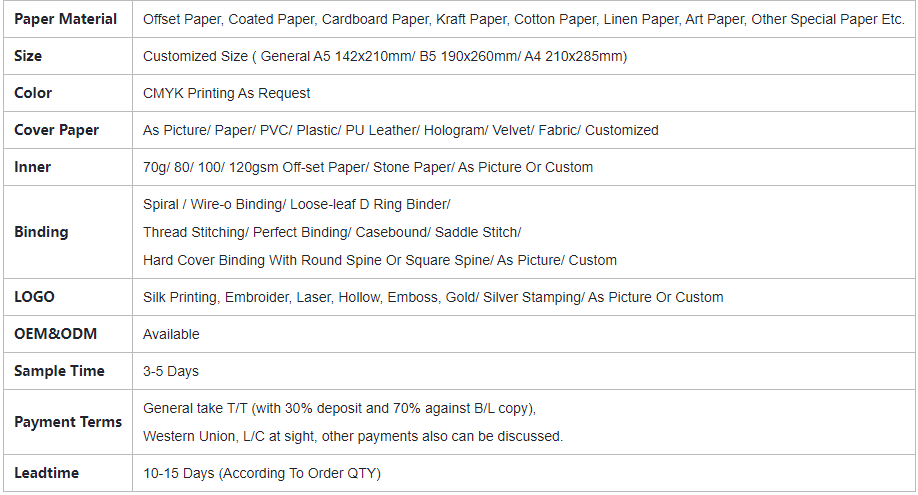
Task: Select the Cover Paper label
Action: 56,130
